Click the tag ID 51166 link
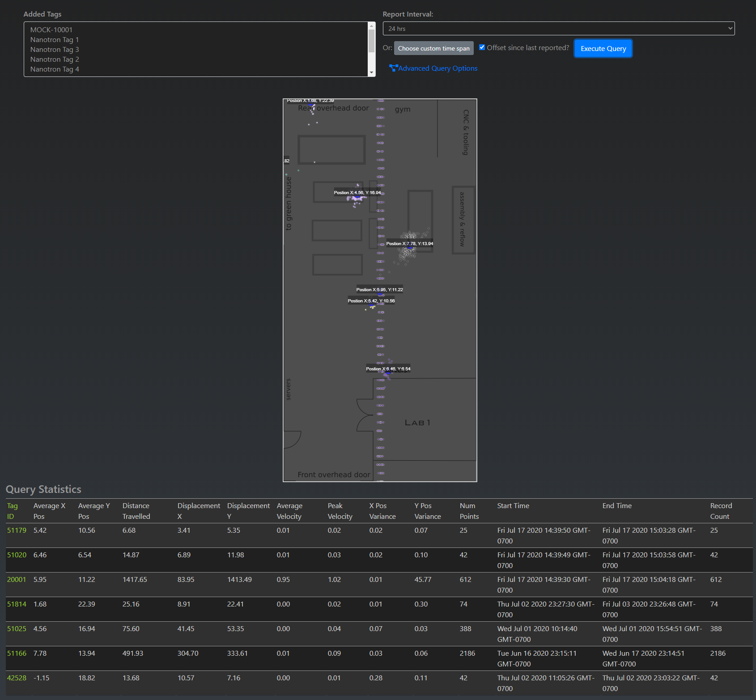This screenshot has width=756, height=700. [x=17, y=653]
